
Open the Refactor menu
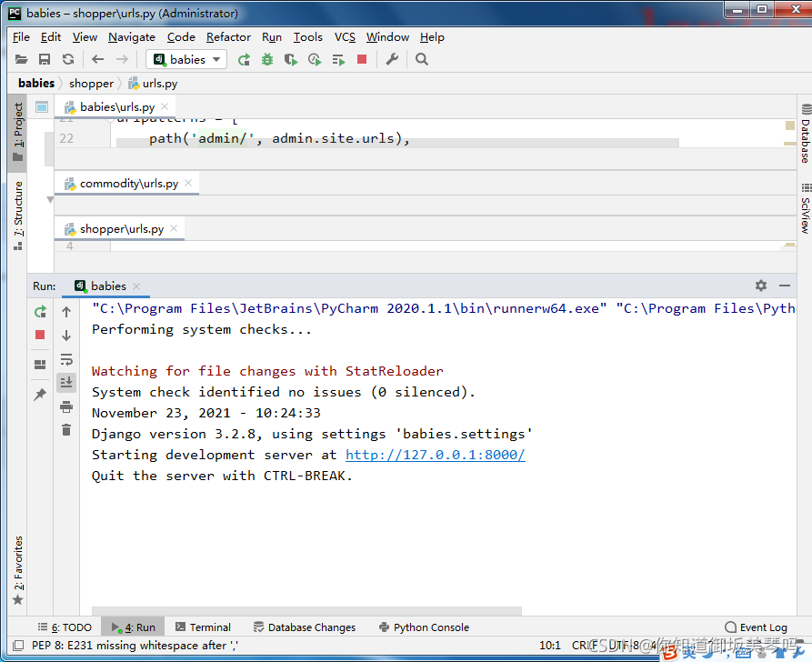point(227,37)
